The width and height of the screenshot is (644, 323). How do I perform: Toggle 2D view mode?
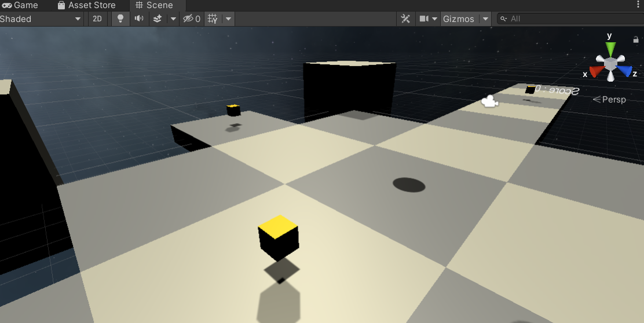(x=97, y=19)
